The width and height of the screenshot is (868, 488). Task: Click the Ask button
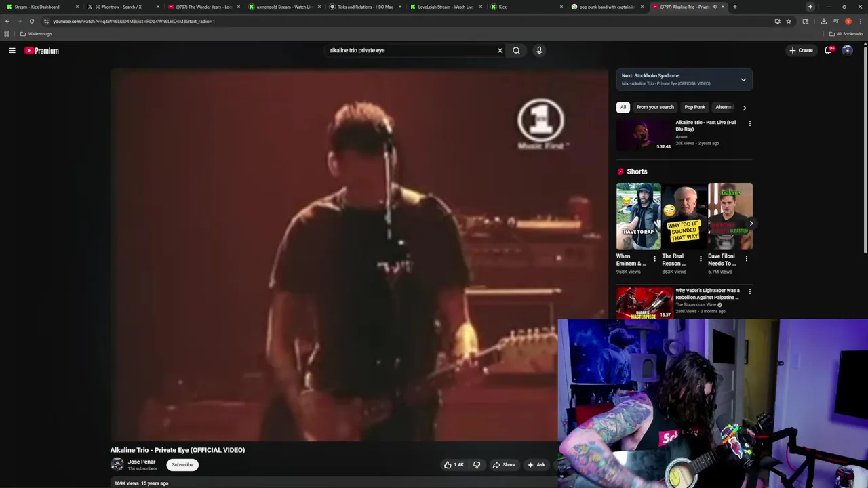pos(536,465)
